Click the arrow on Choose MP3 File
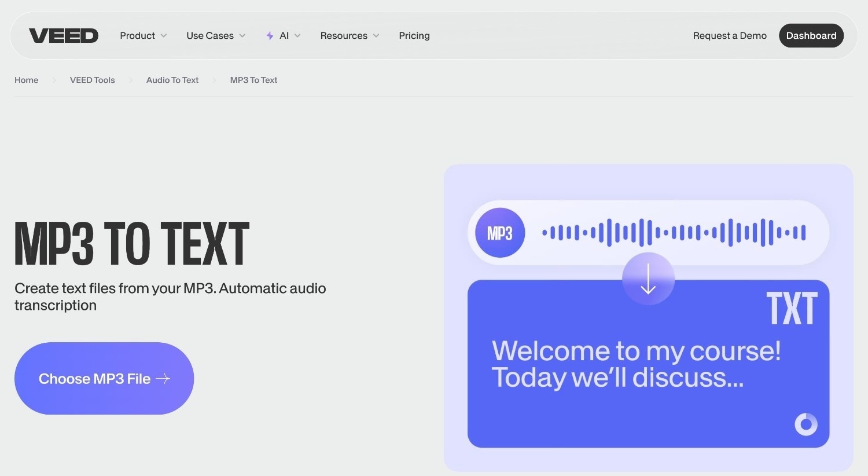 tap(163, 379)
